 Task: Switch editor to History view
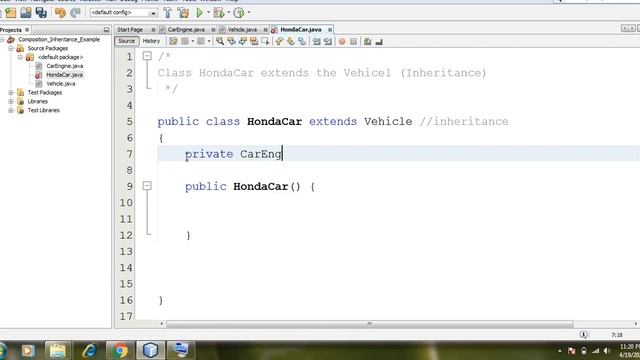151,41
